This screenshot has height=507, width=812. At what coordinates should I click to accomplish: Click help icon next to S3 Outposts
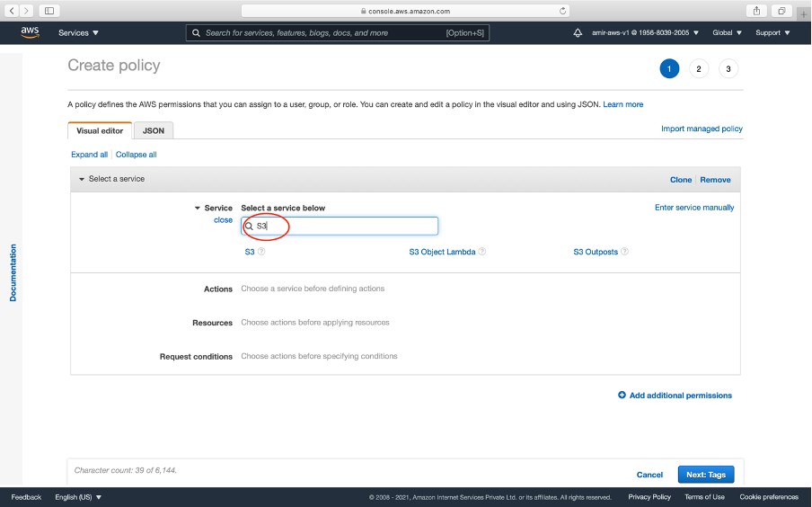(624, 252)
